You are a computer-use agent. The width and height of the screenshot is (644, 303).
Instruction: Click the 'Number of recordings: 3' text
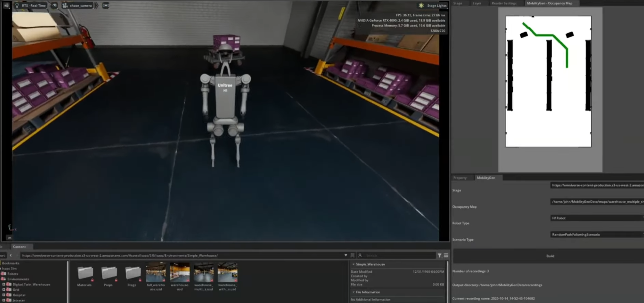[471, 271]
